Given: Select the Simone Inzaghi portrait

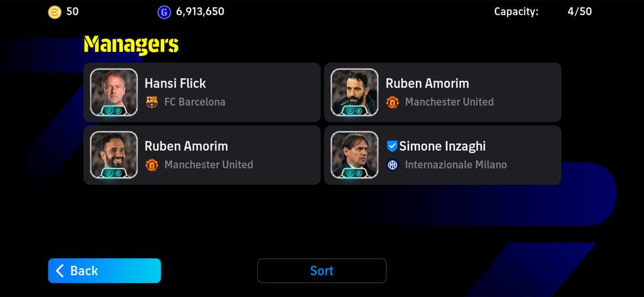Looking at the screenshot, I should [355, 155].
